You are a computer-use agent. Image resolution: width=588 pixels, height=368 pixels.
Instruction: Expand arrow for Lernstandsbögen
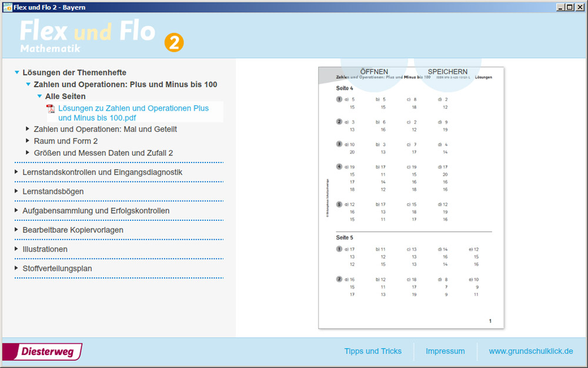pos(16,191)
